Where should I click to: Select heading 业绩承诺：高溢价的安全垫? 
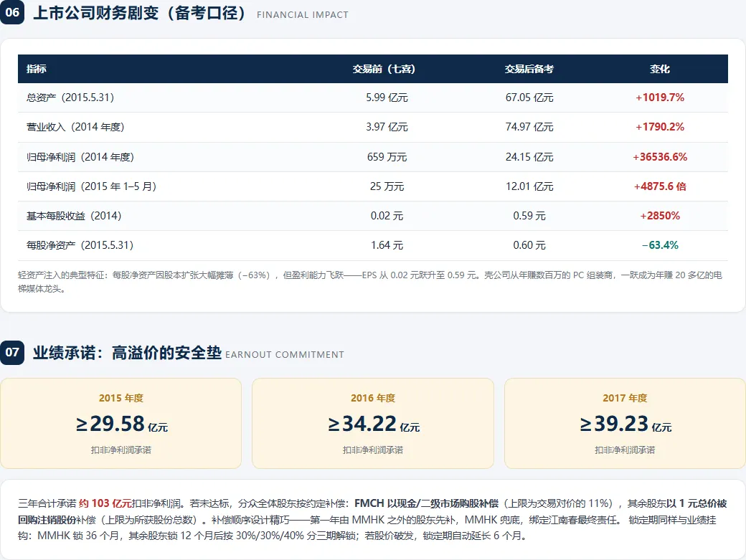pos(127,353)
